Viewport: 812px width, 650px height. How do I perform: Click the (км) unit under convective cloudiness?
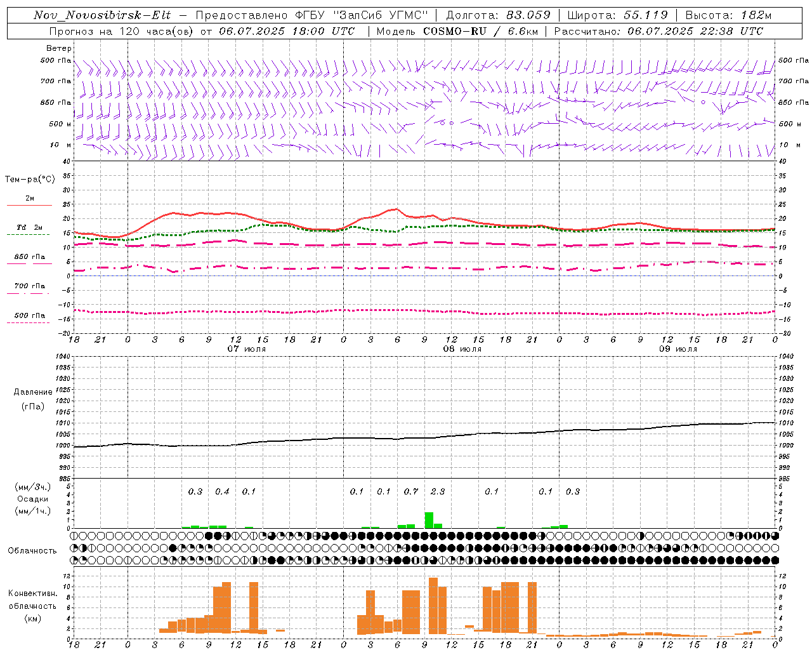pos(32,618)
